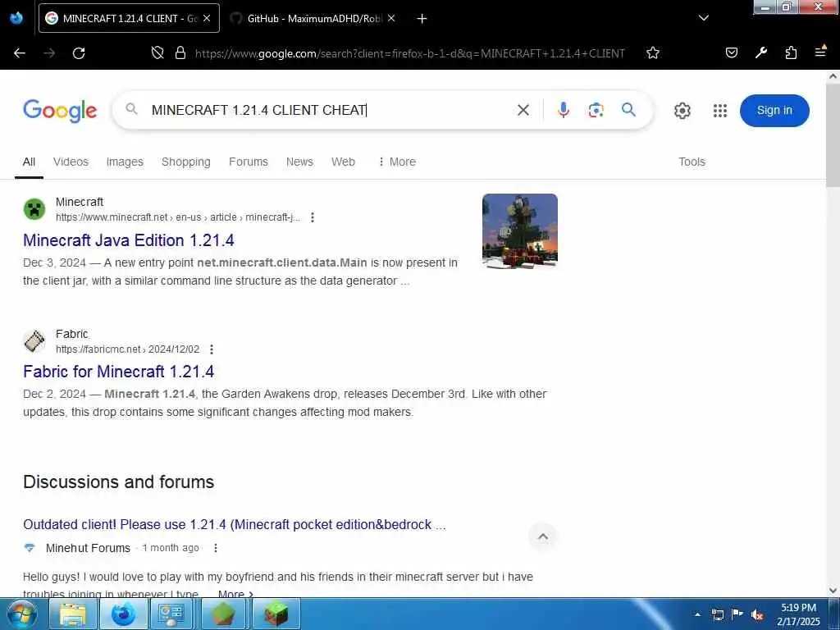Expand the More search filters menu
The height and width of the screenshot is (630, 840).
point(397,162)
